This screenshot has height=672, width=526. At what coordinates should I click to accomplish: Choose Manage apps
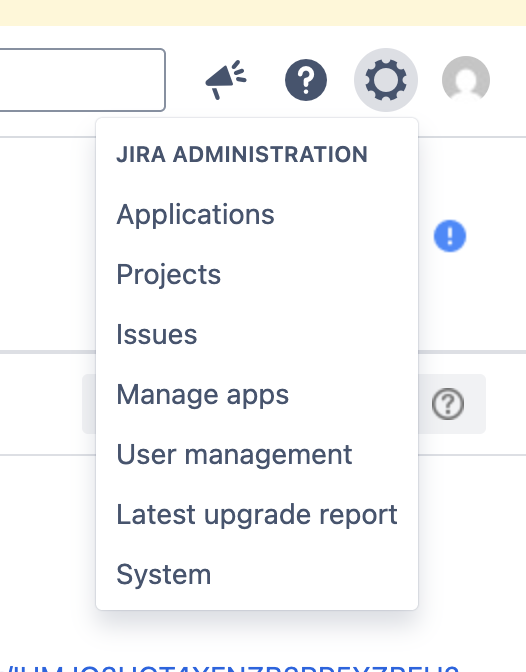click(x=257, y=394)
